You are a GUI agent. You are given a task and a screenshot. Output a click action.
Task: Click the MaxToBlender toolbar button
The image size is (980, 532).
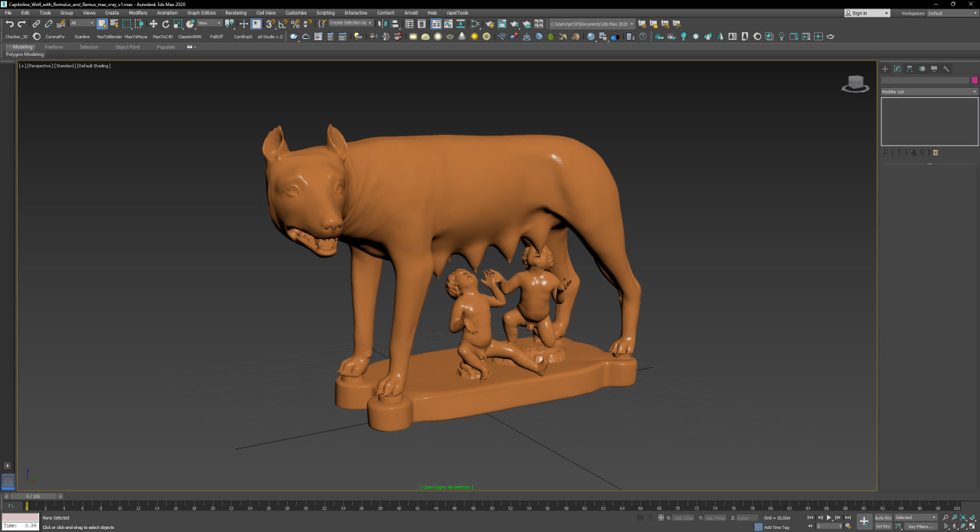(109, 36)
